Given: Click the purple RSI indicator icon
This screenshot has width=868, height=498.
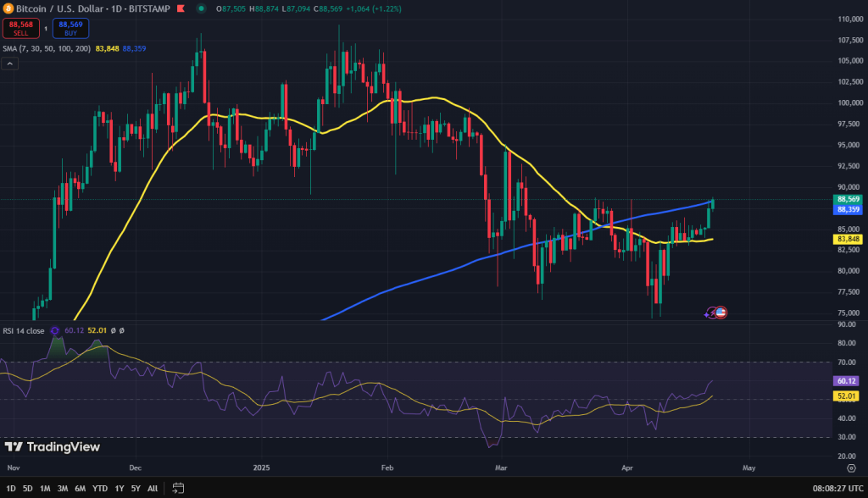Looking at the screenshot, I should [55, 331].
